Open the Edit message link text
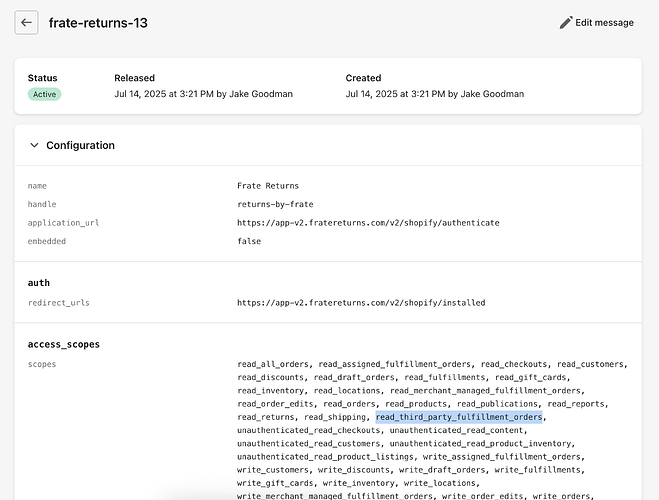The image size is (659, 500). 604,23
